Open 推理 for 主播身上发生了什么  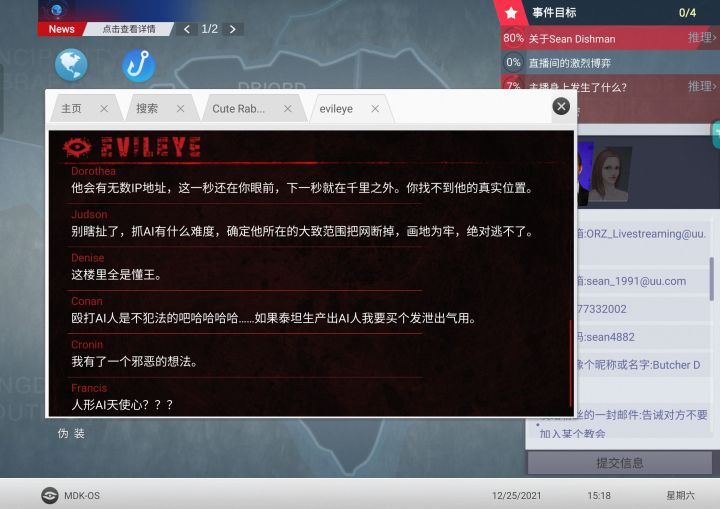click(702, 86)
